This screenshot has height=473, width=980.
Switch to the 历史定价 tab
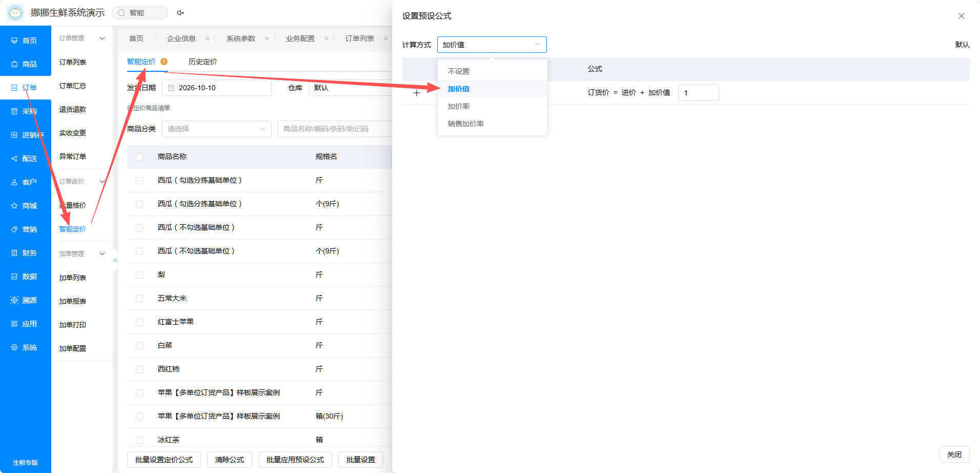tap(202, 62)
